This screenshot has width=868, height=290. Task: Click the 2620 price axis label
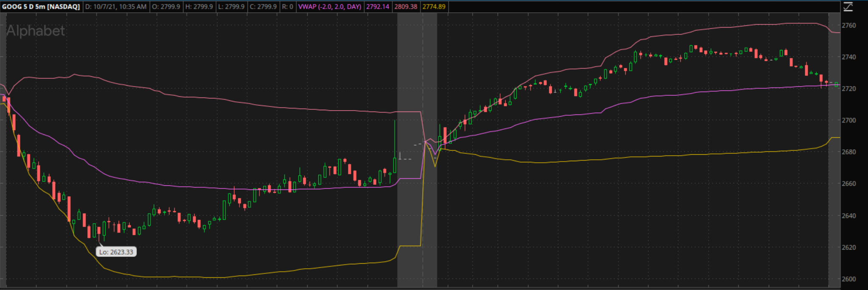click(x=849, y=247)
